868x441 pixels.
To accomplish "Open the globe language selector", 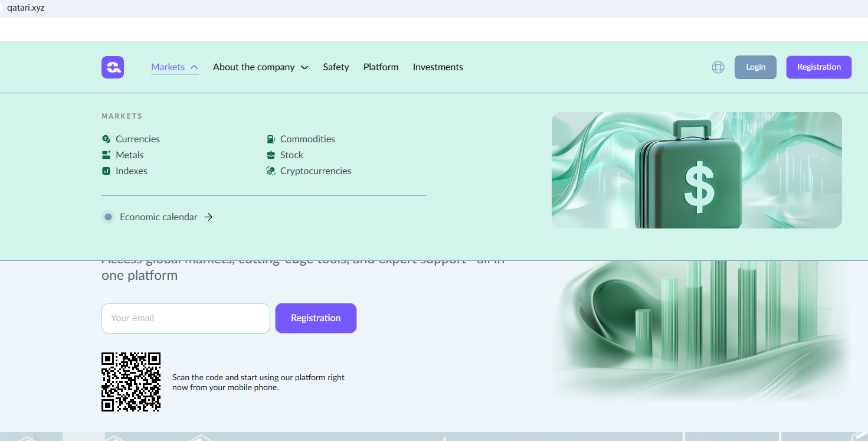I will click(718, 67).
